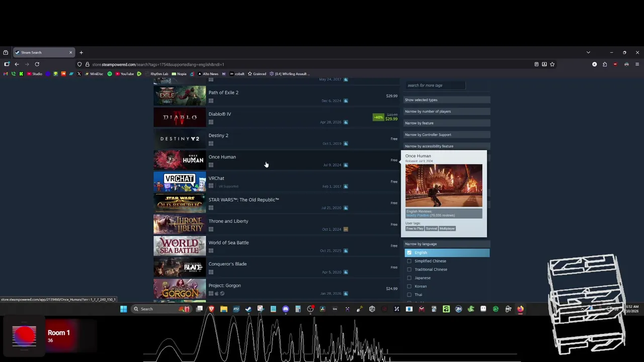Viewport: 644px width, 362px height.
Task: Close the Steam Search tab
Action: (x=70, y=52)
